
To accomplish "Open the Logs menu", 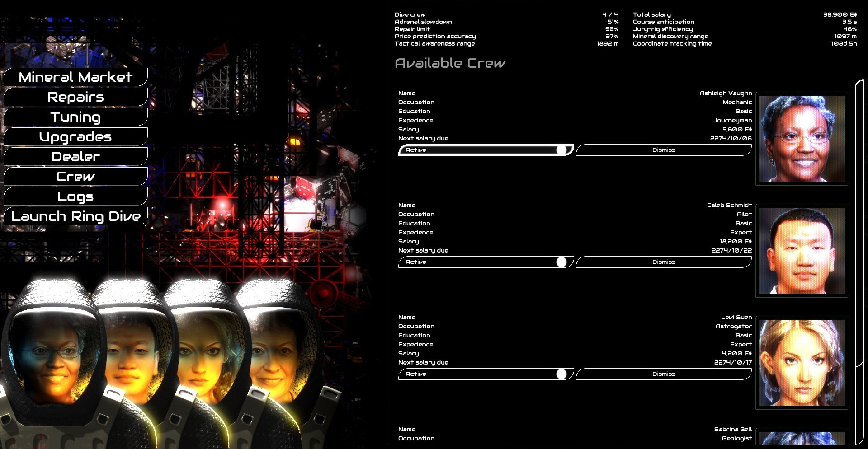I will click(75, 196).
